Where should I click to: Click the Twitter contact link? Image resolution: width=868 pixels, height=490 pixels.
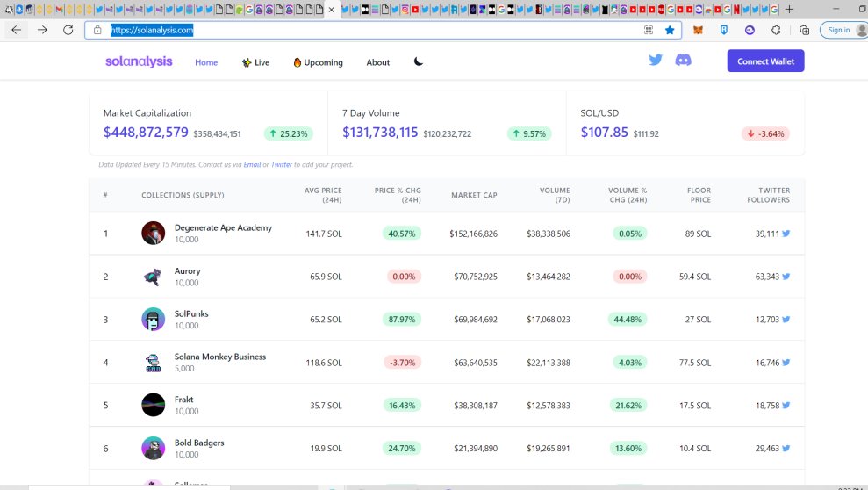[281, 164]
